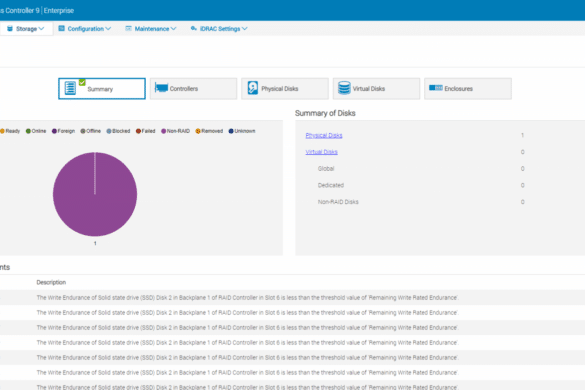Screen dimensions: 585x390
Task: Switch to the Enclosures tab
Action: coord(468,88)
